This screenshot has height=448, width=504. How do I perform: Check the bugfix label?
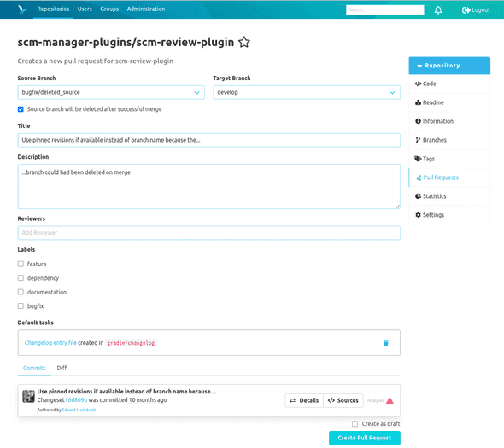tap(21, 306)
